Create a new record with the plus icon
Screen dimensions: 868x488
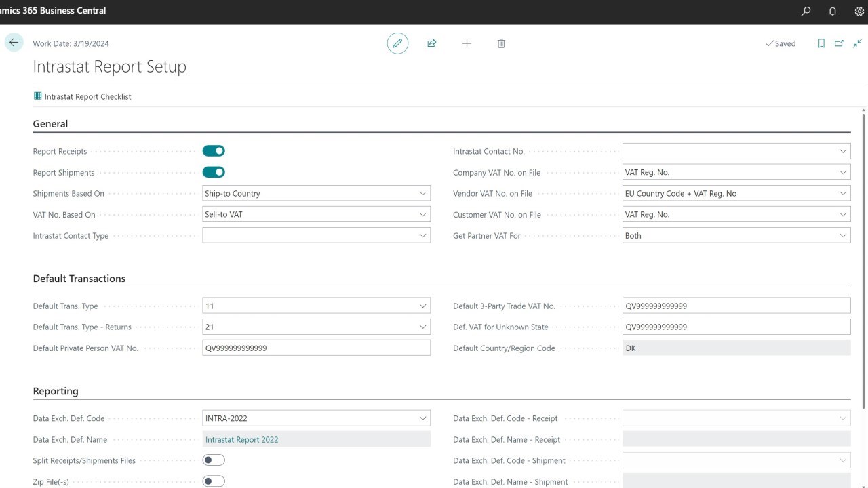[467, 43]
